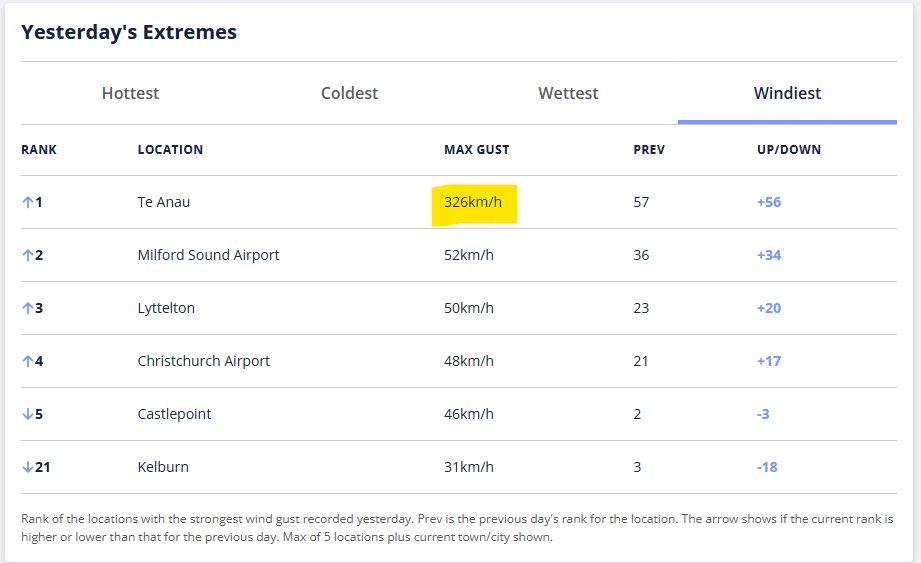921x563 pixels.
Task: Click Christchurch Airport's previous rank 21
Action: [x=641, y=360]
